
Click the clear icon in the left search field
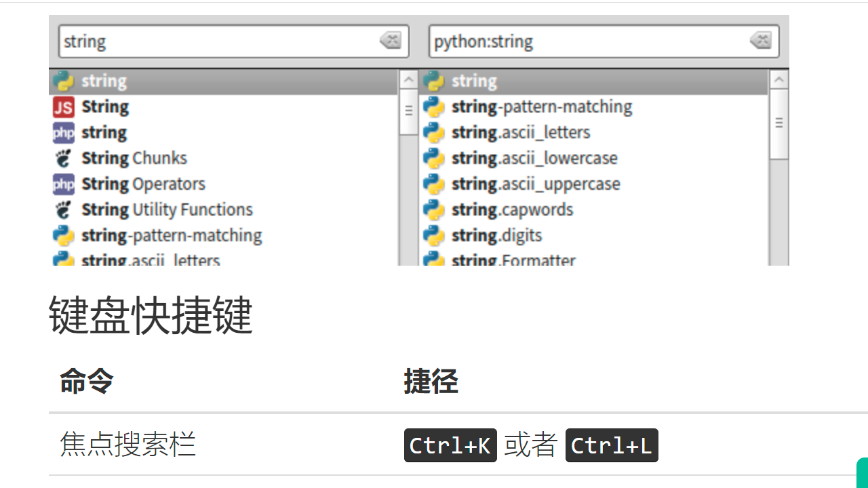pos(391,41)
